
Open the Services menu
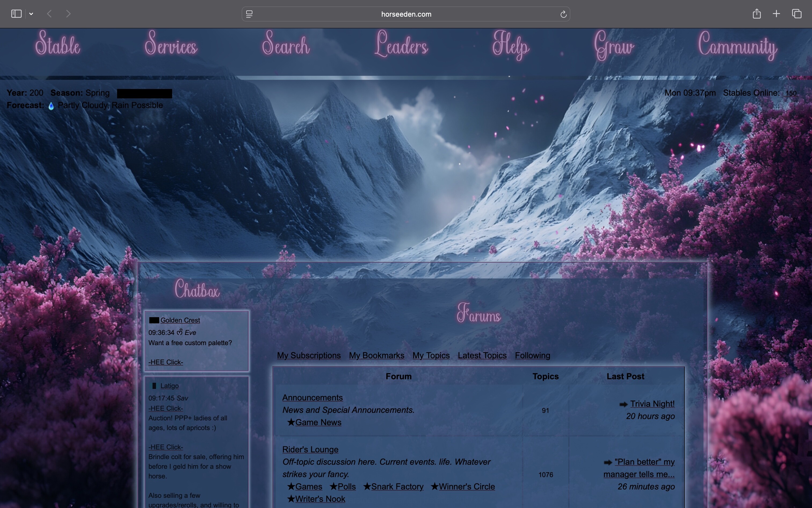(171, 44)
